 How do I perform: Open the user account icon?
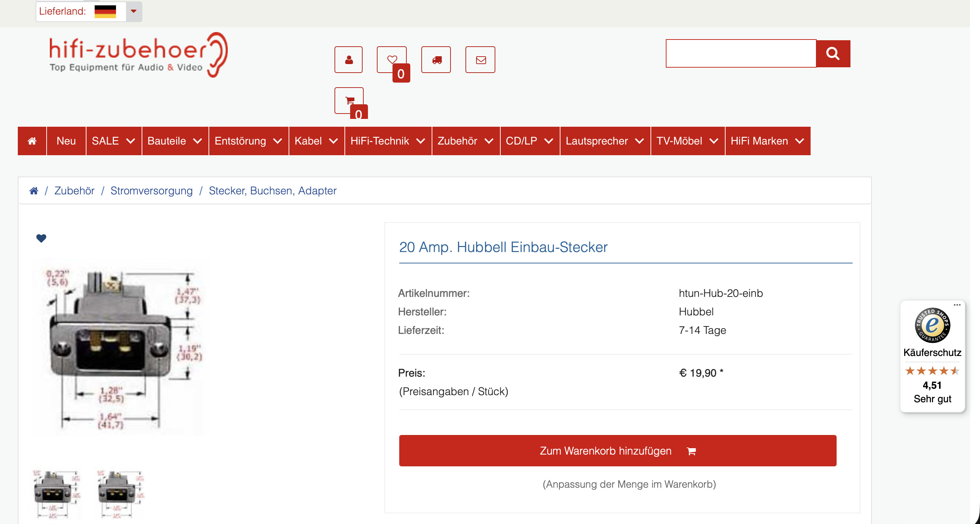pos(348,60)
